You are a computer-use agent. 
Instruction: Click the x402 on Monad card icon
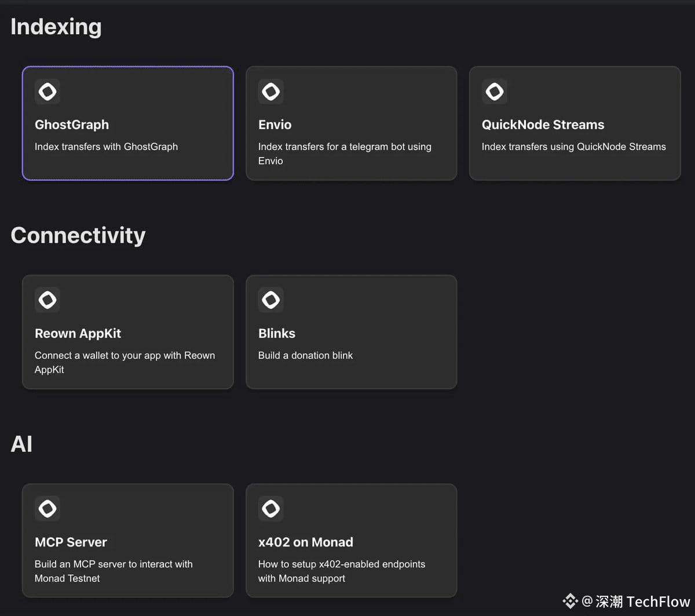pos(270,508)
